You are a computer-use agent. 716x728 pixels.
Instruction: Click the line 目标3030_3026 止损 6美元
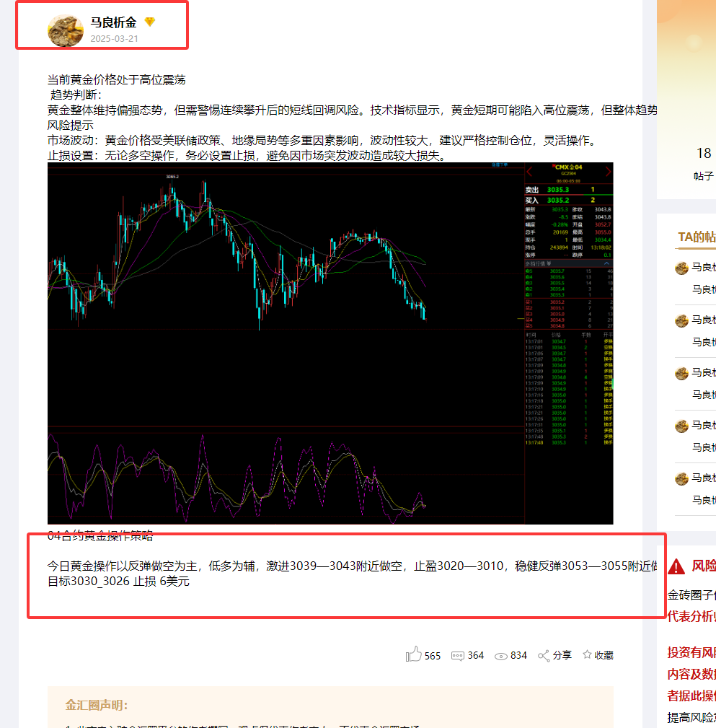pos(118,582)
